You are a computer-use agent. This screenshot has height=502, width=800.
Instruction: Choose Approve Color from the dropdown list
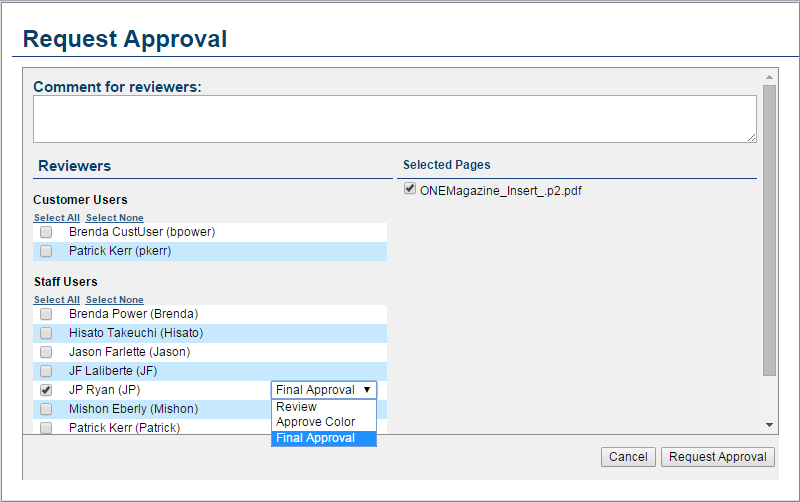[315, 422]
